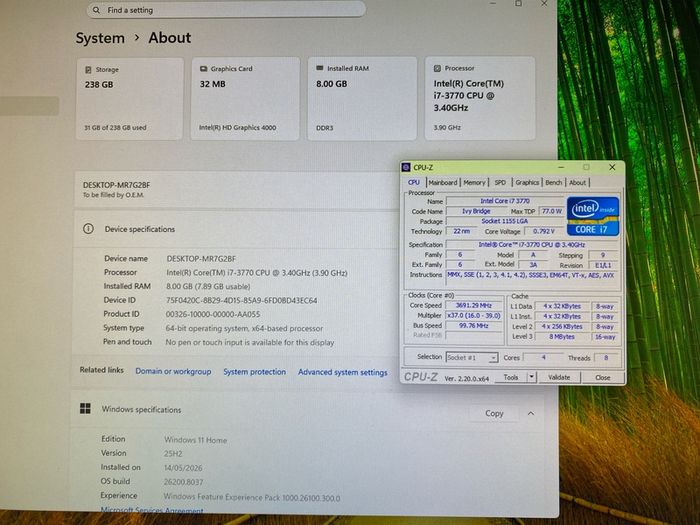
Task: Open Advanced system settings link
Action: [x=342, y=372]
